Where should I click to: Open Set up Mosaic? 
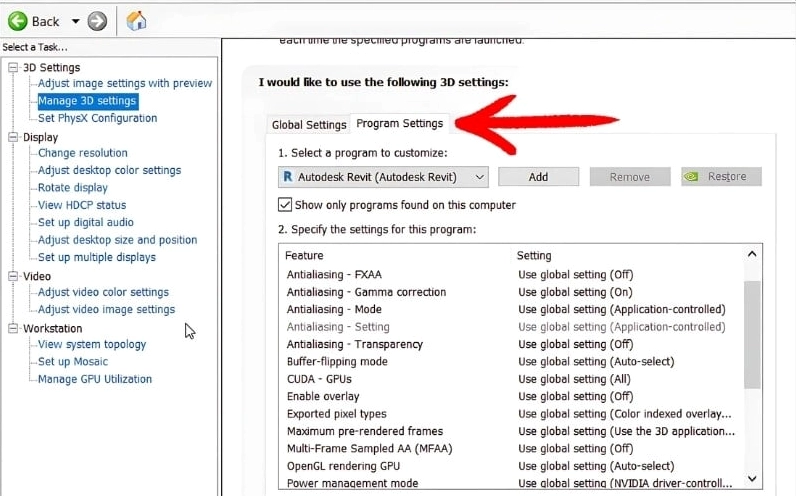tap(73, 361)
